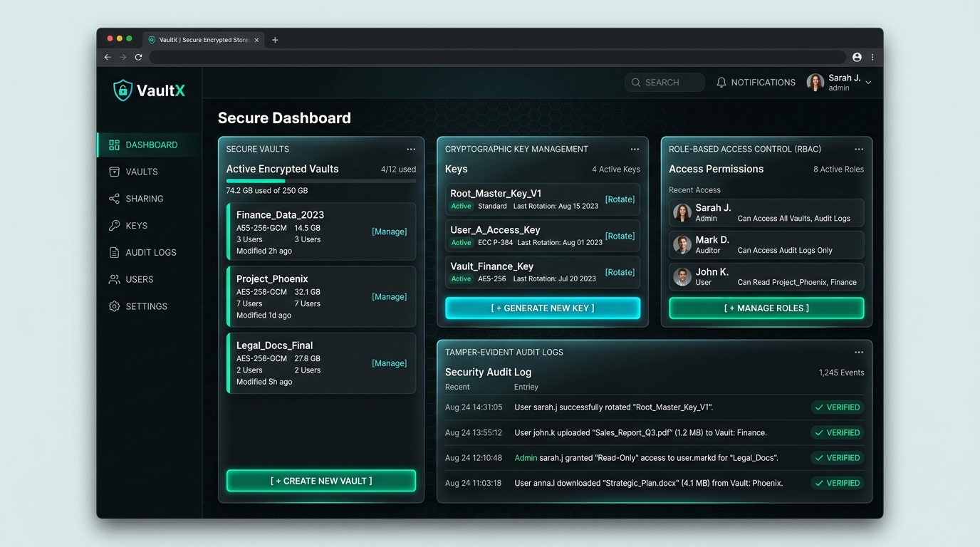Click the Settings gear icon in sidebar
980x547 pixels.
pyautogui.click(x=114, y=306)
